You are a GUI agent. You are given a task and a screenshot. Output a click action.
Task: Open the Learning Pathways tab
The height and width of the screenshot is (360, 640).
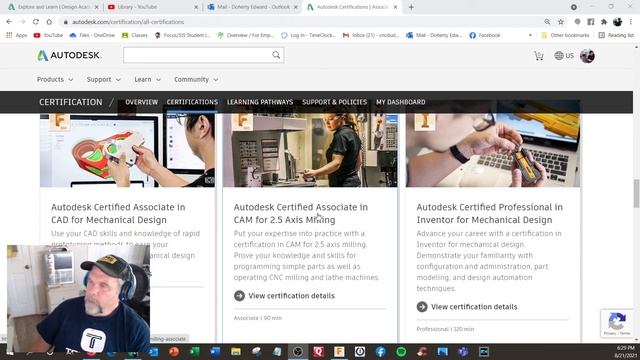[260, 102]
